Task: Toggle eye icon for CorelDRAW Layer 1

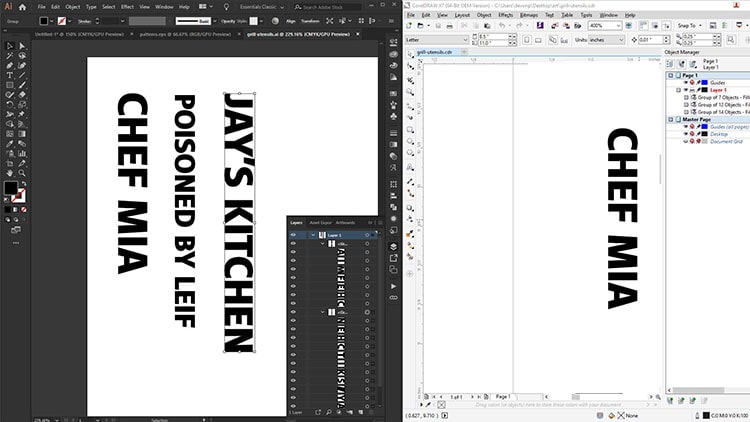Action: [x=686, y=90]
